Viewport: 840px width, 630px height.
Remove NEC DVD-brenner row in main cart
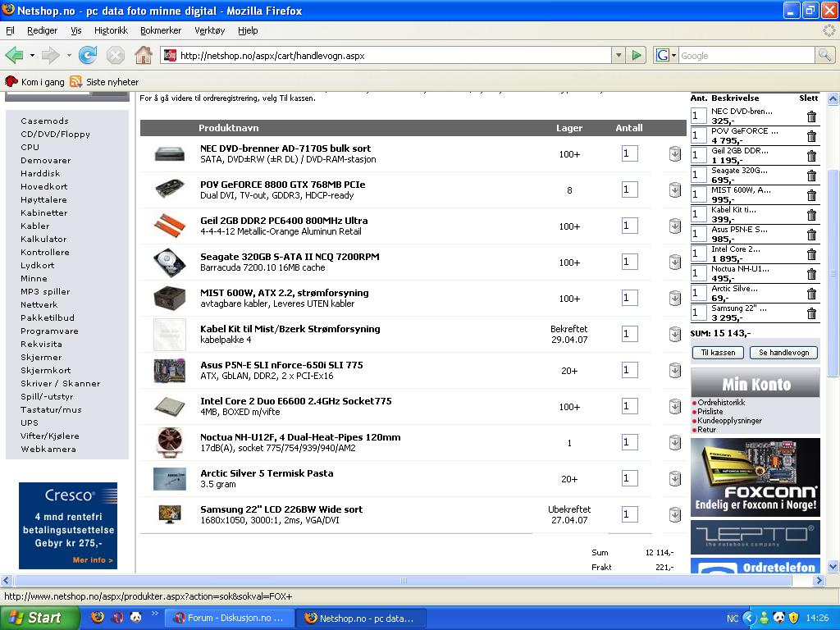(675, 154)
